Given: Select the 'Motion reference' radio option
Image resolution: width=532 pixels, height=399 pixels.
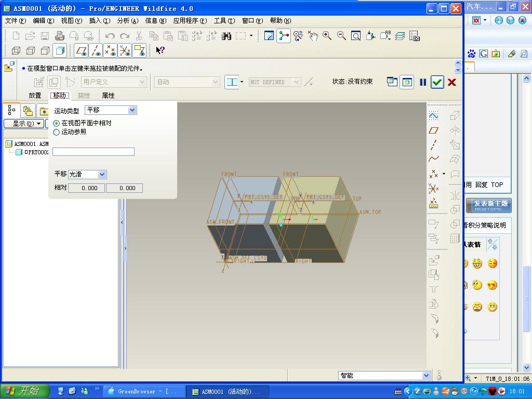Looking at the screenshot, I should point(56,132).
